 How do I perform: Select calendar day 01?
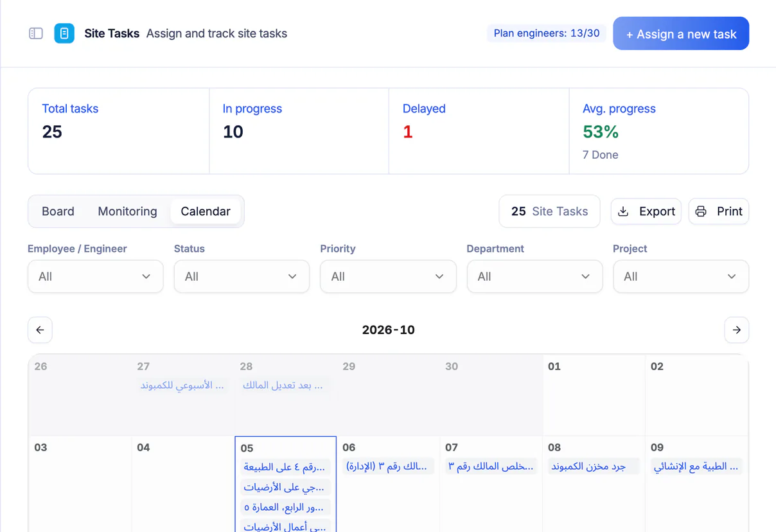pos(594,395)
